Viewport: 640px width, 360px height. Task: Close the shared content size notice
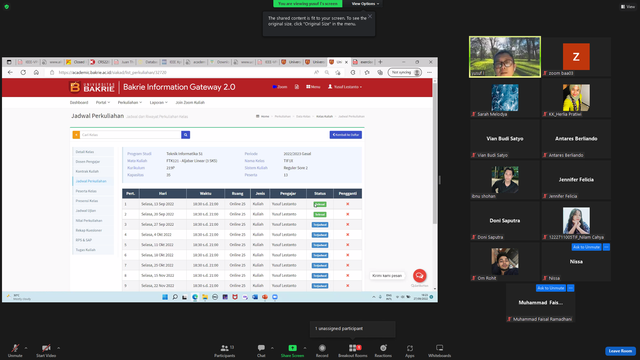point(370,16)
